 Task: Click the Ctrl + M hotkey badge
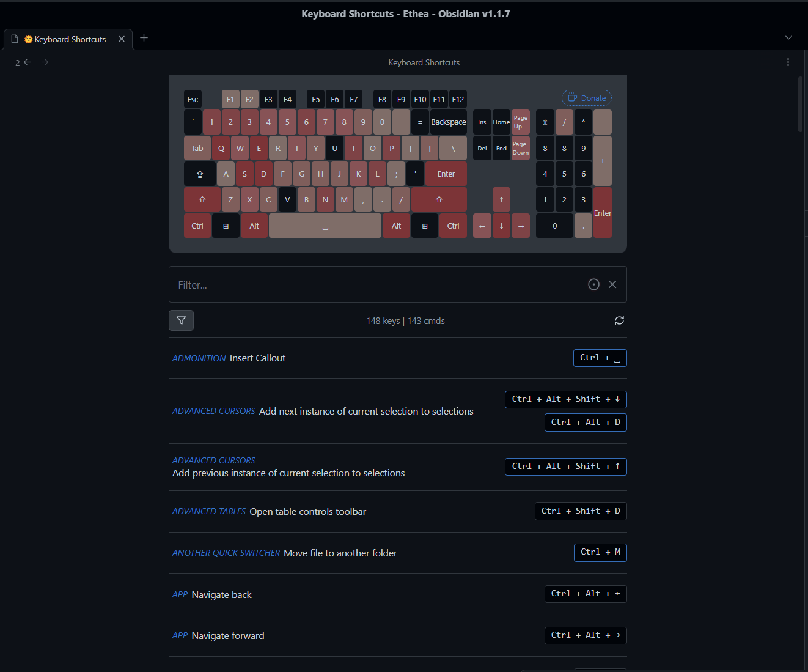(x=600, y=552)
